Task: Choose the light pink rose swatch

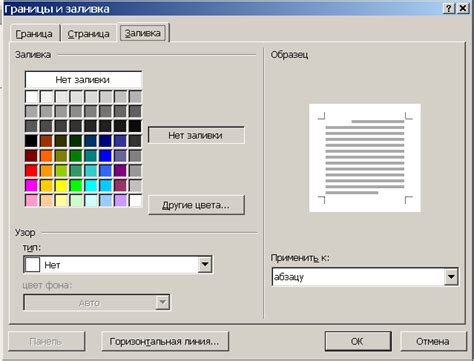Action: pyautogui.click(x=32, y=201)
